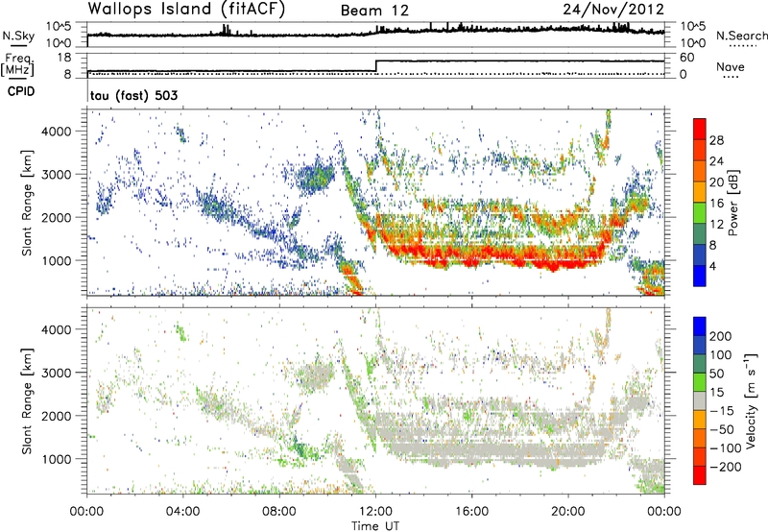Click the 'N.Search' legend label
The image size is (768, 532).
[741, 36]
